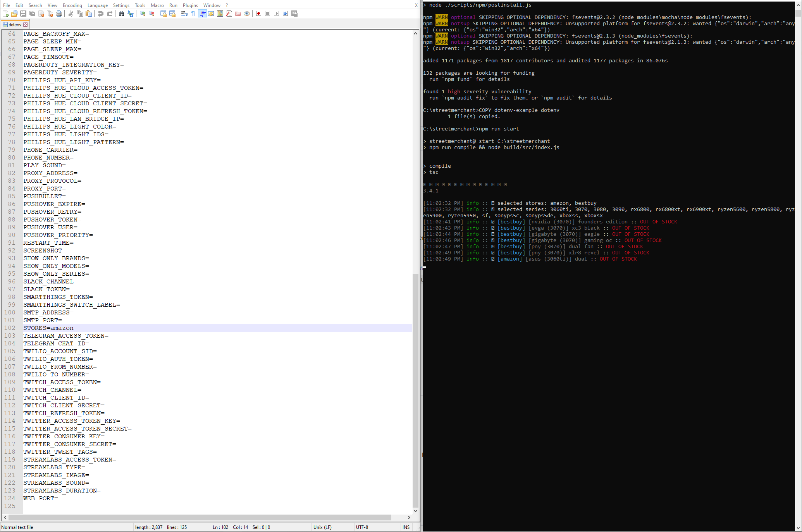Viewport: 802px width, 532px height.
Task: Click the Save All toolbar icon
Action: (x=32, y=14)
